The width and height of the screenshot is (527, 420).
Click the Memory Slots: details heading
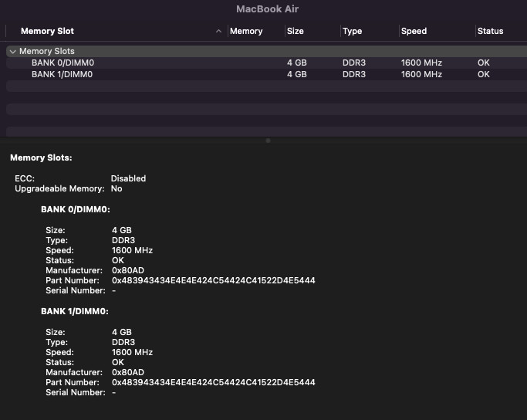(41, 157)
